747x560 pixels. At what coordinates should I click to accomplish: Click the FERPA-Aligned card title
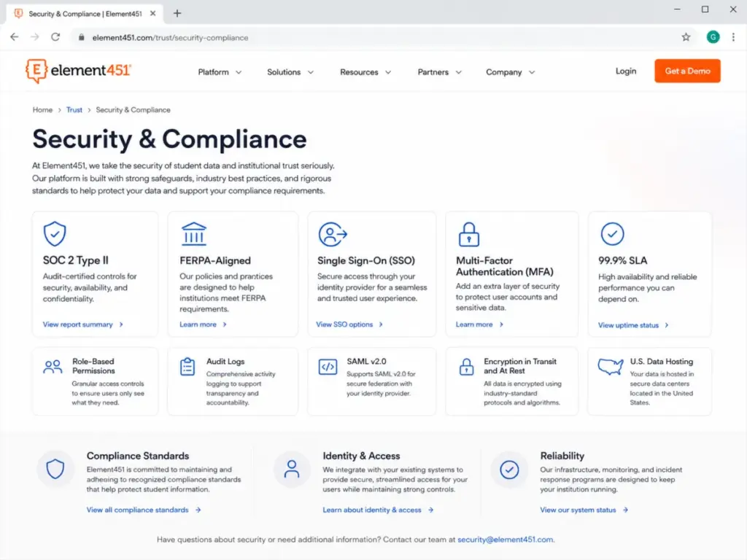pyautogui.click(x=215, y=260)
